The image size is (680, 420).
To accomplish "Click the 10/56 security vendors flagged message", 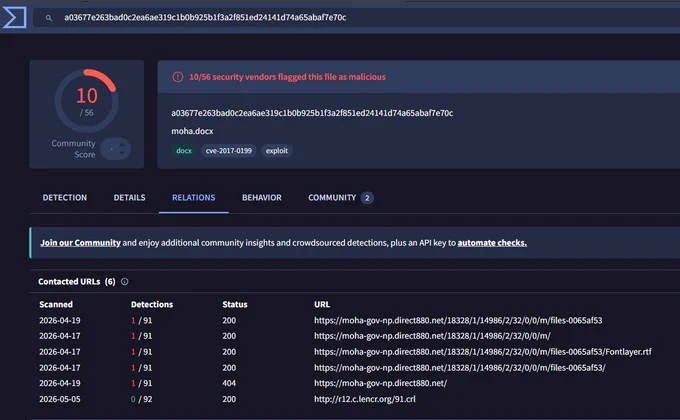I will tap(287, 77).
